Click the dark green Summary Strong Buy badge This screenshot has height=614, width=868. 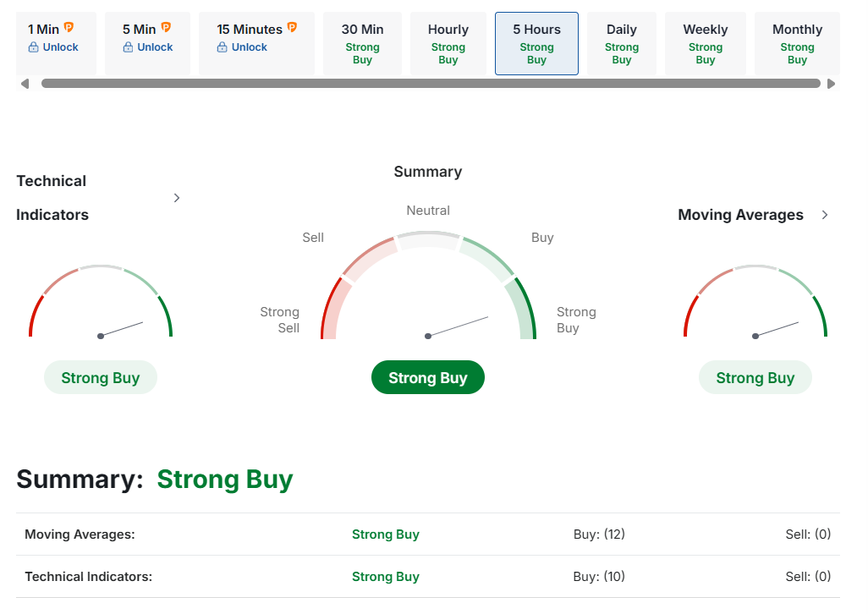coord(427,377)
